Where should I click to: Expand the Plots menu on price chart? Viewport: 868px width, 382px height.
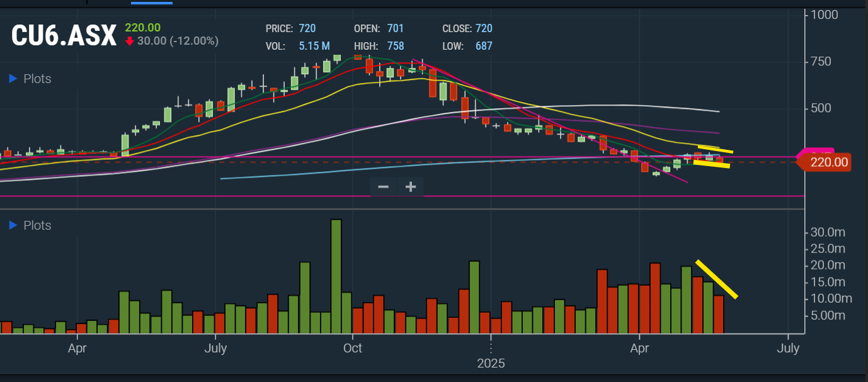click(30, 79)
